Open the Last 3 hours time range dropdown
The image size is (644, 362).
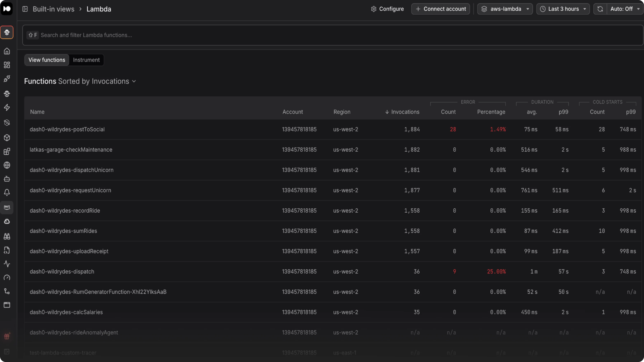coord(563,9)
